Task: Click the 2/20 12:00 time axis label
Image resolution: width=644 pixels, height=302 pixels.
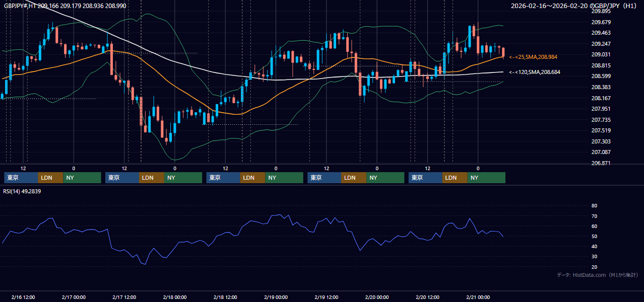Action: coord(427,297)
